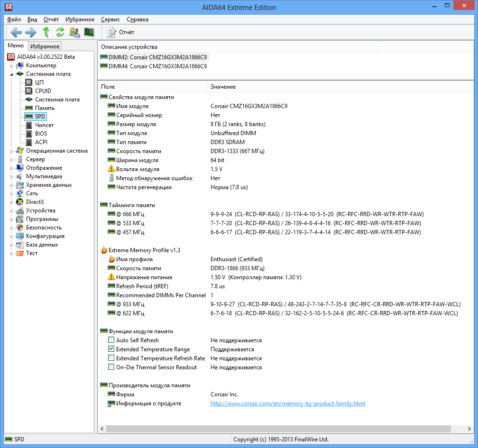Expand the Сеть tree branch

11,193
